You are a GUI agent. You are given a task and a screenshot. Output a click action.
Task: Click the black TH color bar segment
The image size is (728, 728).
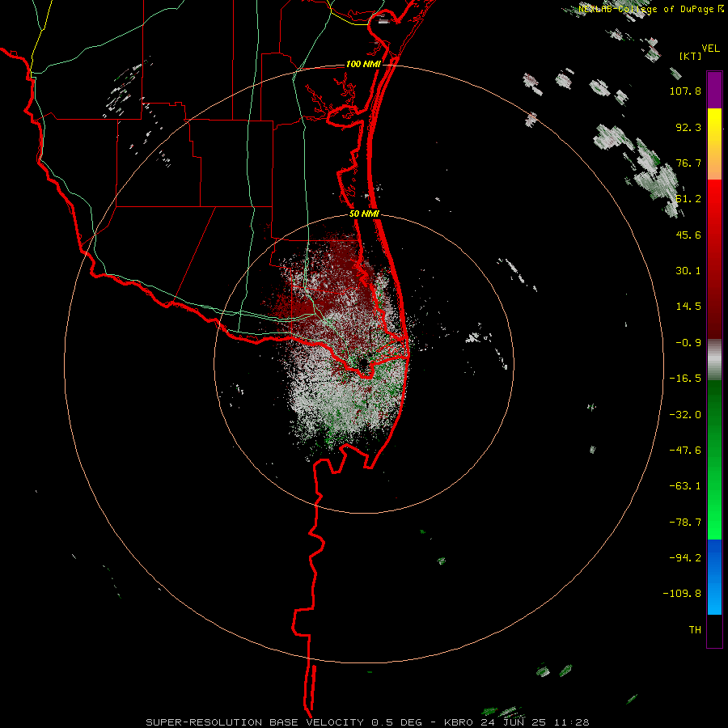point(714,630)
